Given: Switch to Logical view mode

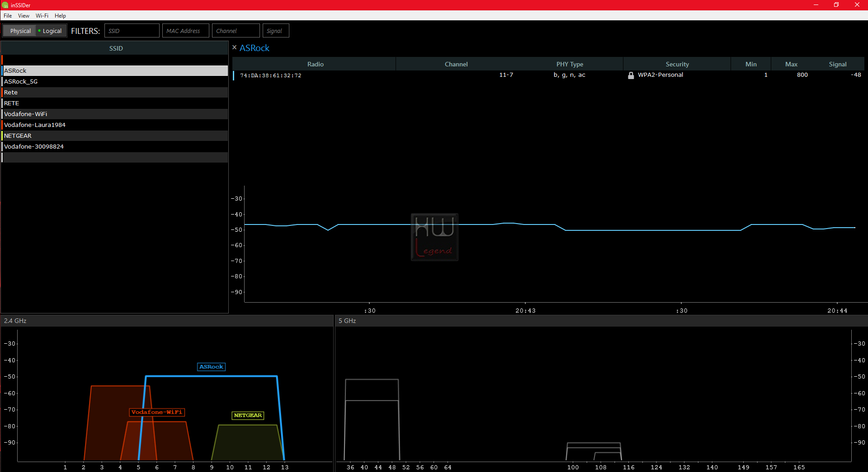Looking at the screenshot, I should pos(51,31).
